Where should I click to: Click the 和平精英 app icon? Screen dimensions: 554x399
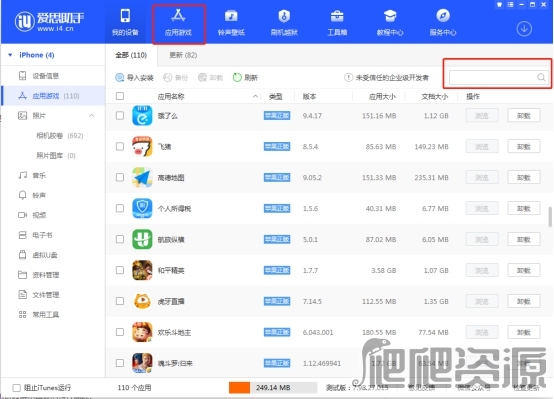coord(142,270)
